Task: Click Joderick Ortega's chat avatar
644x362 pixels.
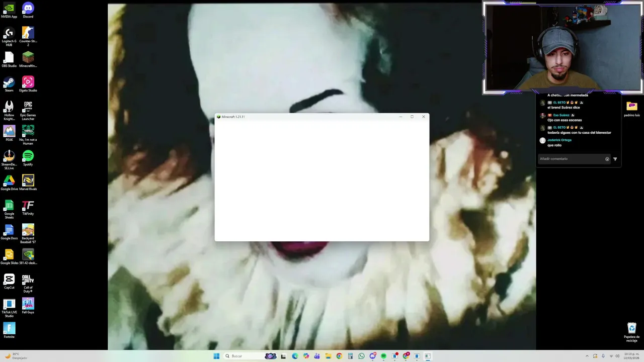Action: click(542, 140)
